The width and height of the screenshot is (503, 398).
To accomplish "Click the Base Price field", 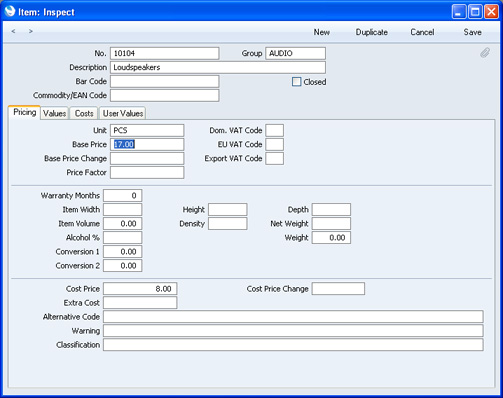I will click(x=147, y=144).
